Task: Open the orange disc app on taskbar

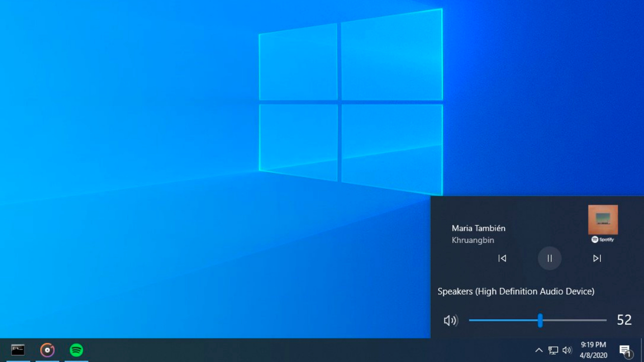Action: click(x=47, y=350)
